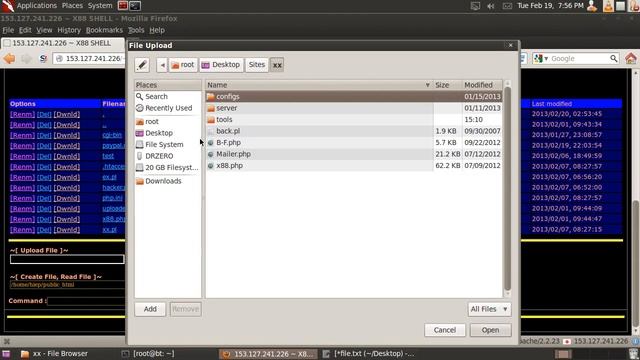Close the File Upload dialog
The width and height of the screenshot is (640, 360).
tap(510, 45)
